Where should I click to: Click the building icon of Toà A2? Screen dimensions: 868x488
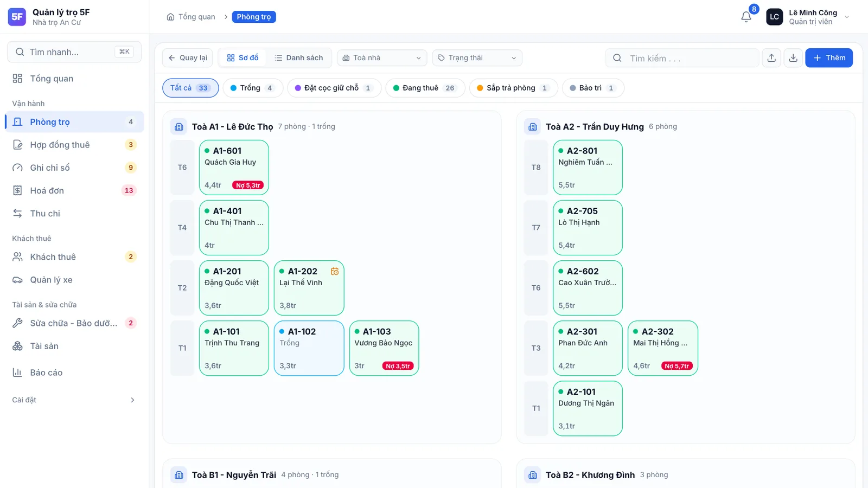(x=533, y=127)
